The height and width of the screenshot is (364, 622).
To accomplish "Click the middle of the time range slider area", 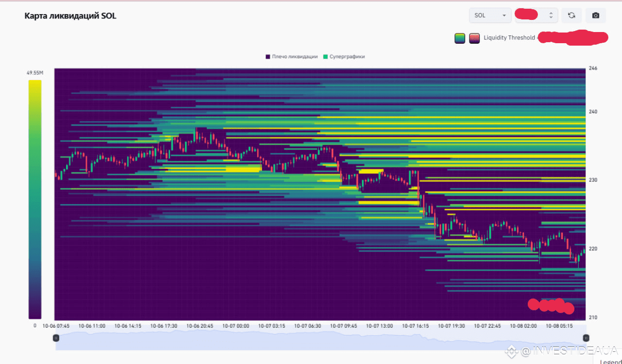I will pos(321,340).
